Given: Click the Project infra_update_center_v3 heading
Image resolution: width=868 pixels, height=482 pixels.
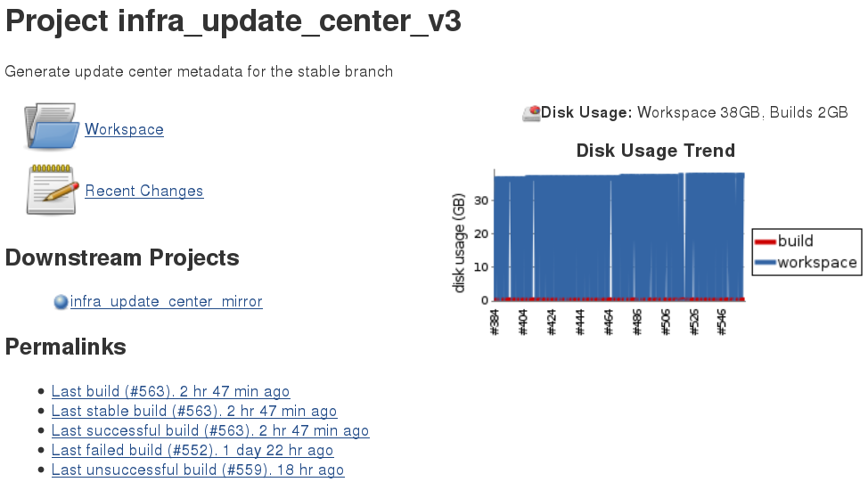Looking at the screenshot, I should coord(233,21).
